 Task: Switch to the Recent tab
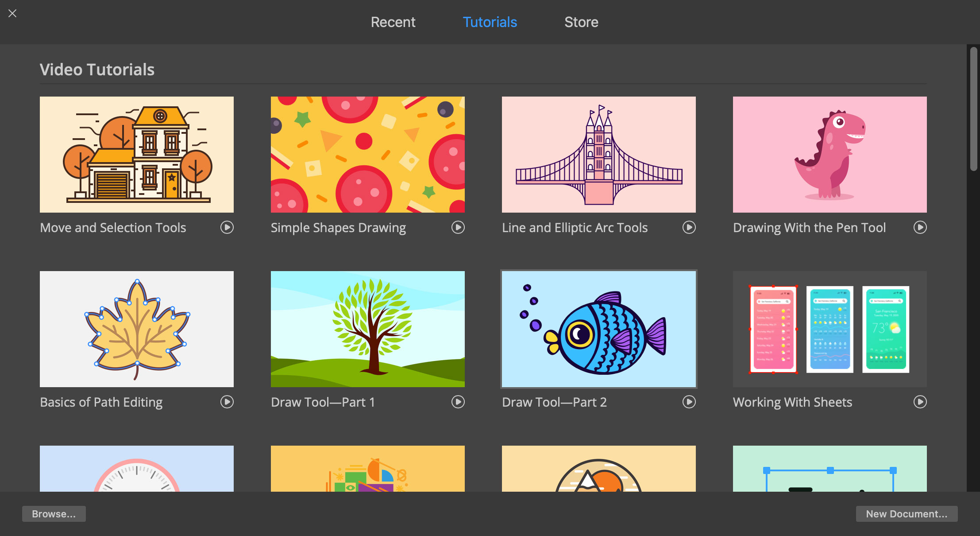click(393, 22)
